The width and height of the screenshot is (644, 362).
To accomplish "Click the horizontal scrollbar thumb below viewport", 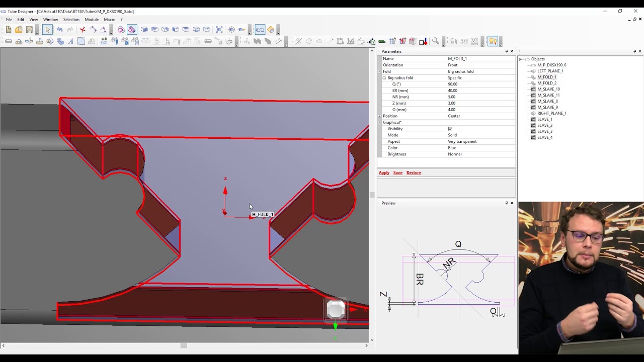I will [184, 345].
